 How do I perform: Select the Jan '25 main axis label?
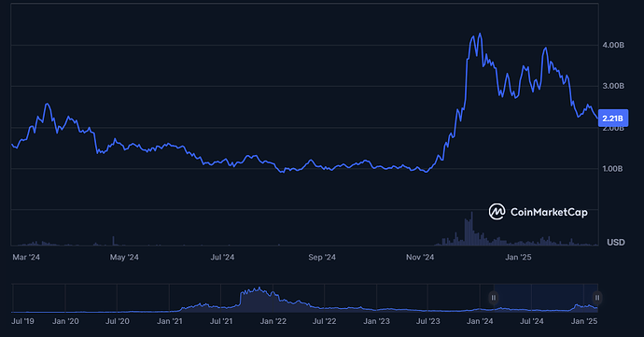coord(518,258)
